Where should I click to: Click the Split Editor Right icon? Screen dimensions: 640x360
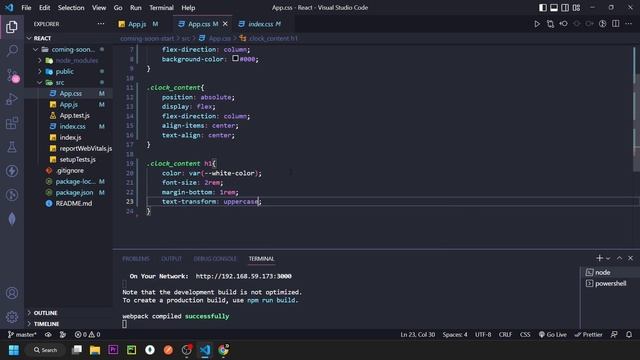tap(616, 24)
